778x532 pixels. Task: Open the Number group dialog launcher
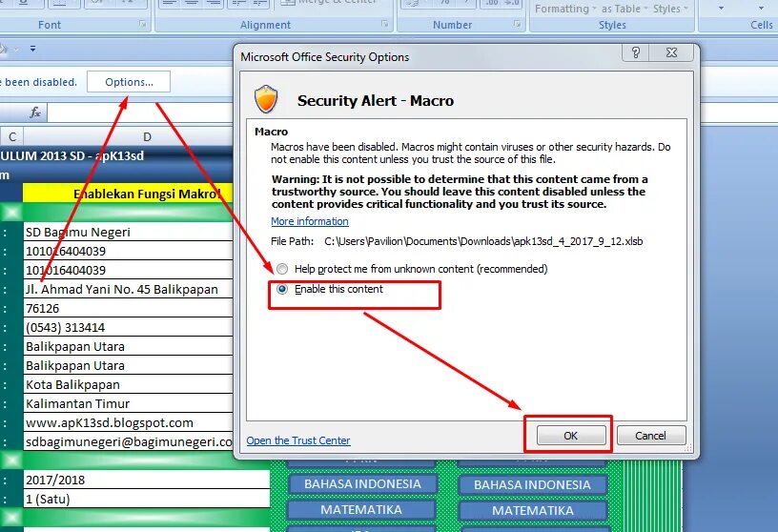(x=518, y=24)
